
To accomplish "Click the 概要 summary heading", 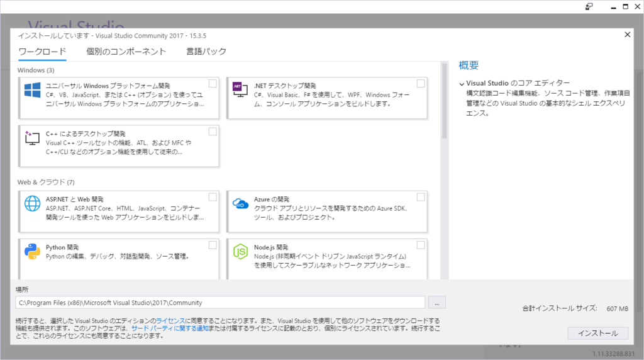I will click(x=469, y=65).
